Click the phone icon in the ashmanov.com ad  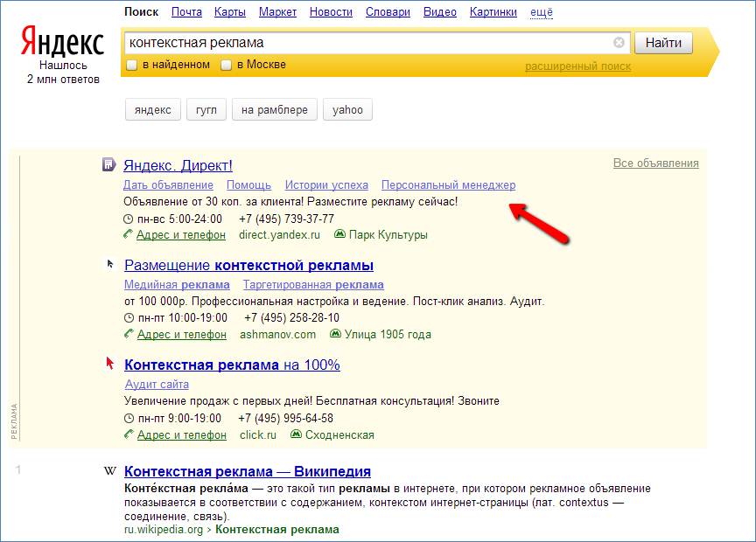(129, 333)
